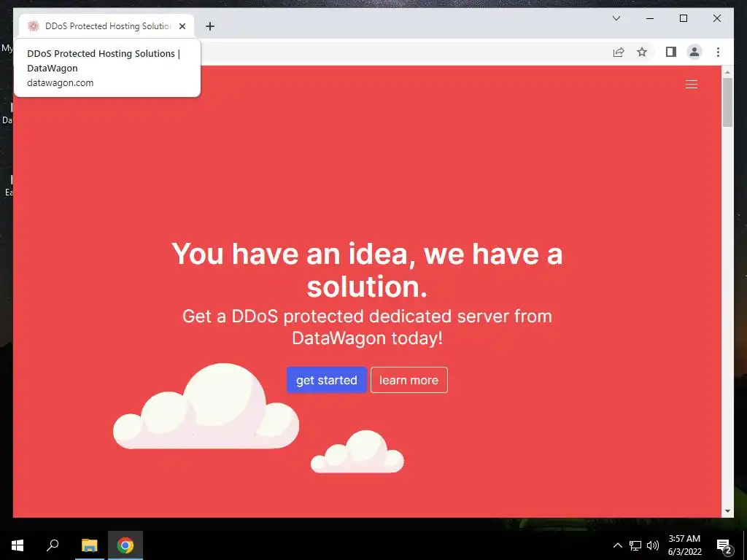Open the network tray icon
747x560 pixels.
[x=635, y=545]
